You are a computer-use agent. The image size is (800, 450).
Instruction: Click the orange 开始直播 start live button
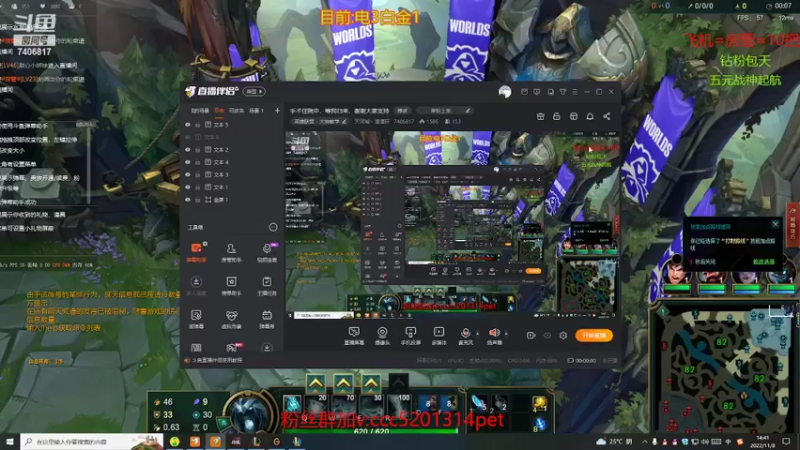click(594, 335)
